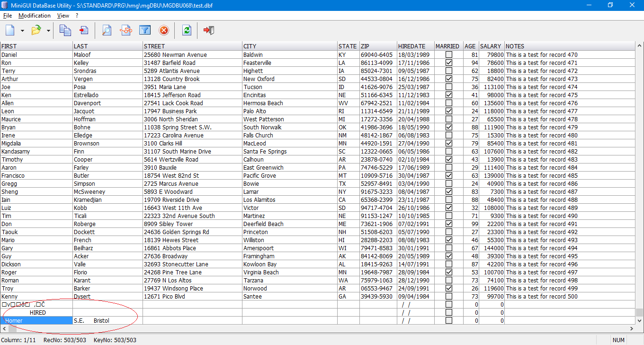Expand the dropdown arrow beside New file
Viewport: 644px width, 345px height.
click(x=22, y=31)
